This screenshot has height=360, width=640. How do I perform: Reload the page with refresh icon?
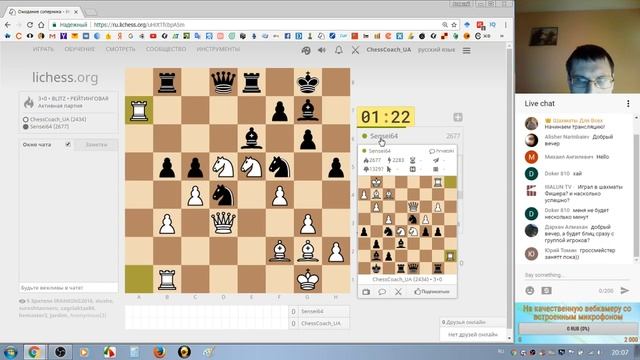tap(30, 25)
